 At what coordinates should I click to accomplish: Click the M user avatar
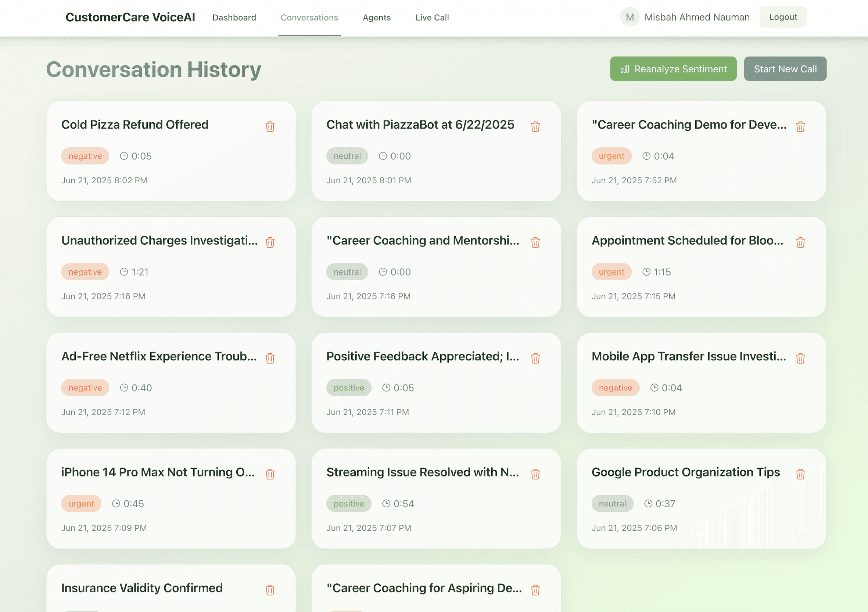630,17
